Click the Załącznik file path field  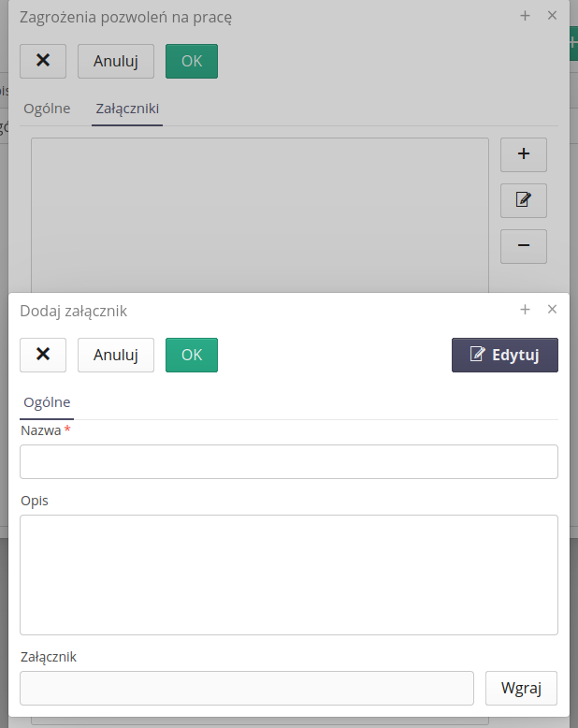(247, 688)
